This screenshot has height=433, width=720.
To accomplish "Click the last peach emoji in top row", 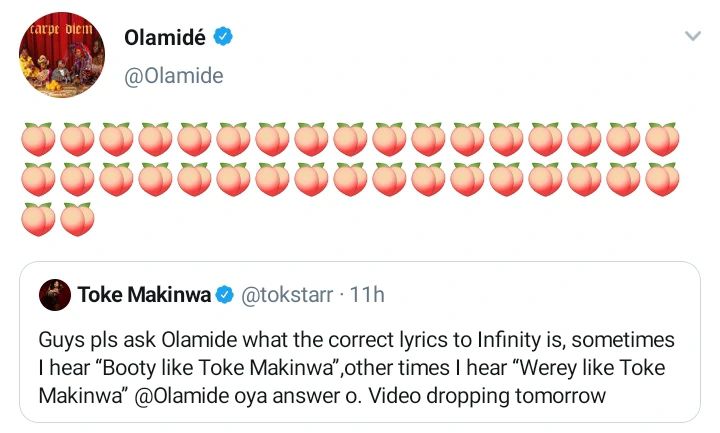I will 662,140.
